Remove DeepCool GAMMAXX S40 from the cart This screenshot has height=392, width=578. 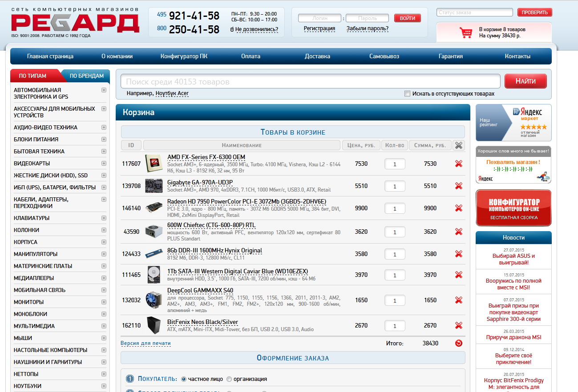(459, 300)
